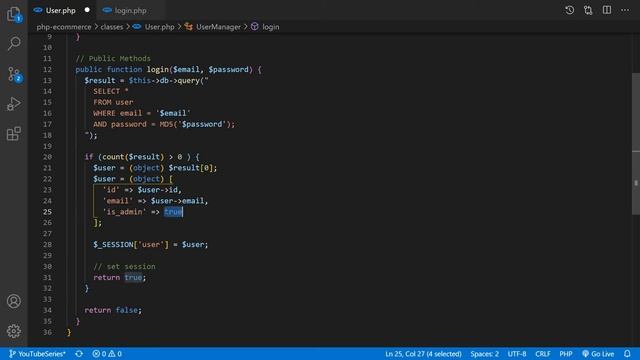Open the Accounts menu icon

(x=14, y=301)
